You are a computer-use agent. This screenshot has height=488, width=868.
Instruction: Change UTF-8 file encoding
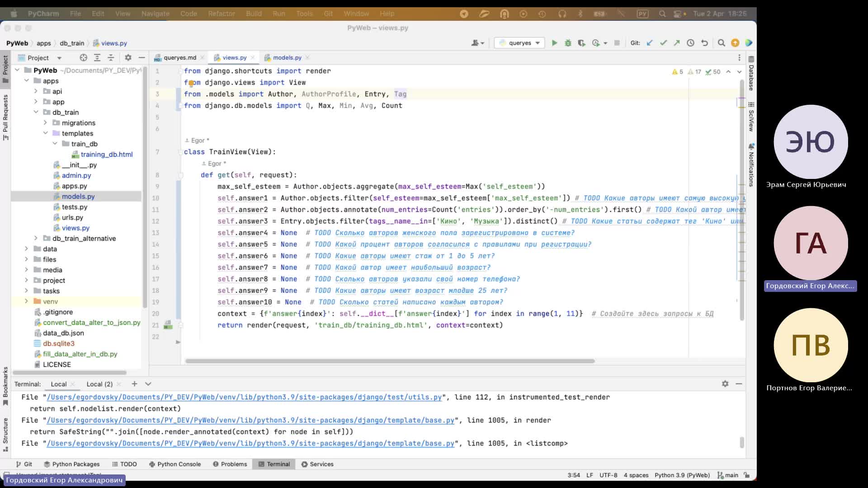609,475
